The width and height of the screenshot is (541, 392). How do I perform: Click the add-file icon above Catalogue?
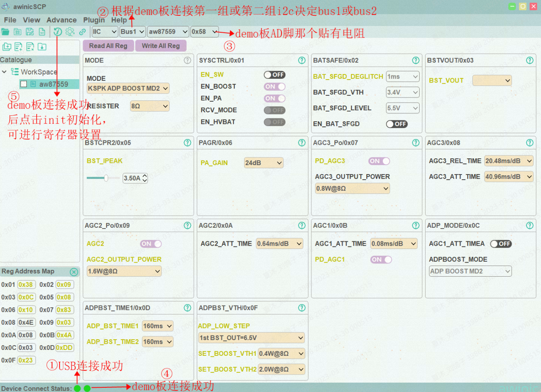18,47
